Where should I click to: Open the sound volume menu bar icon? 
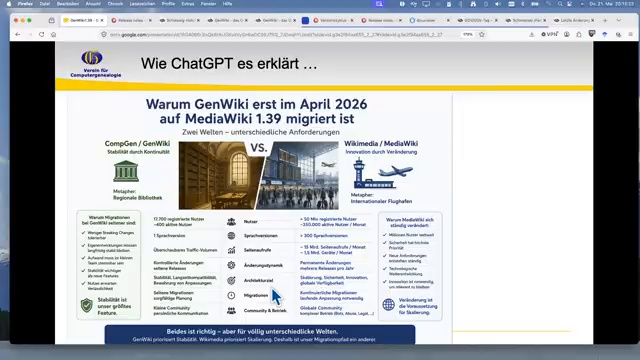(x=498, y=4)
